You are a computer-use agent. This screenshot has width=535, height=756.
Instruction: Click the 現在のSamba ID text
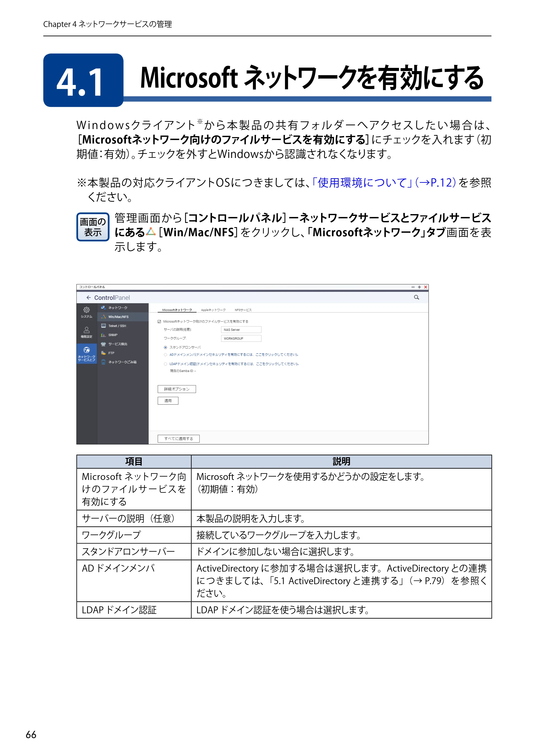click(183, 371)
